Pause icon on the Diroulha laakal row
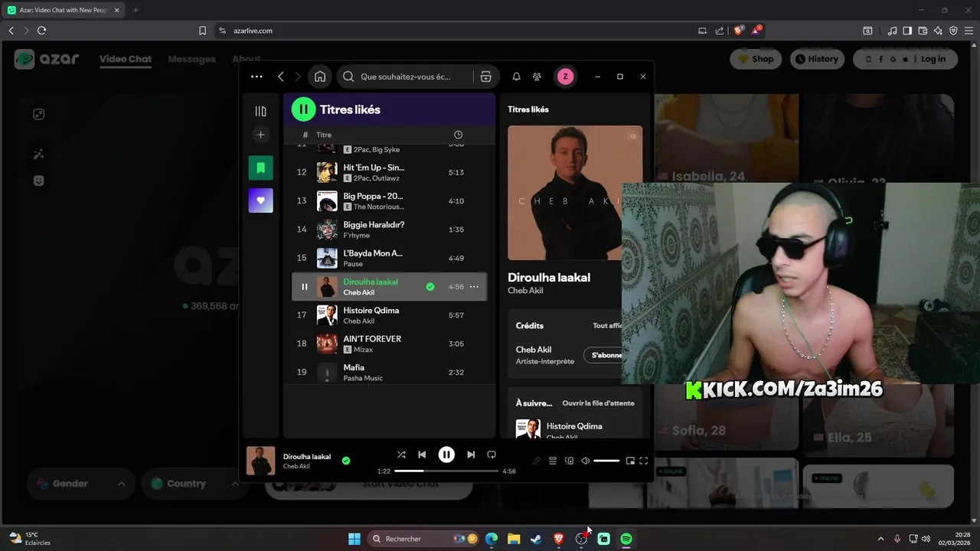The height and width of the screenshot is (551, 980). pyautogui.click(x=304, y=287)
